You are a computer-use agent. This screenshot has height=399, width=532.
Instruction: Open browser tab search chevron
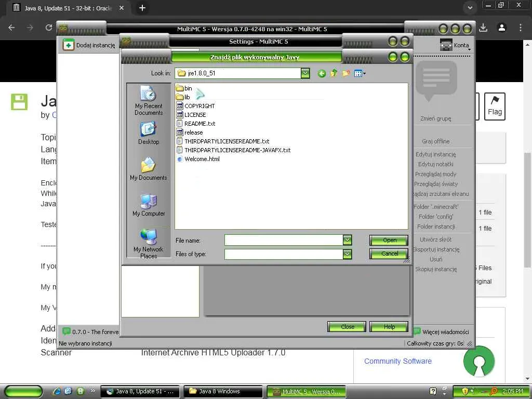(x=470, y=8)
